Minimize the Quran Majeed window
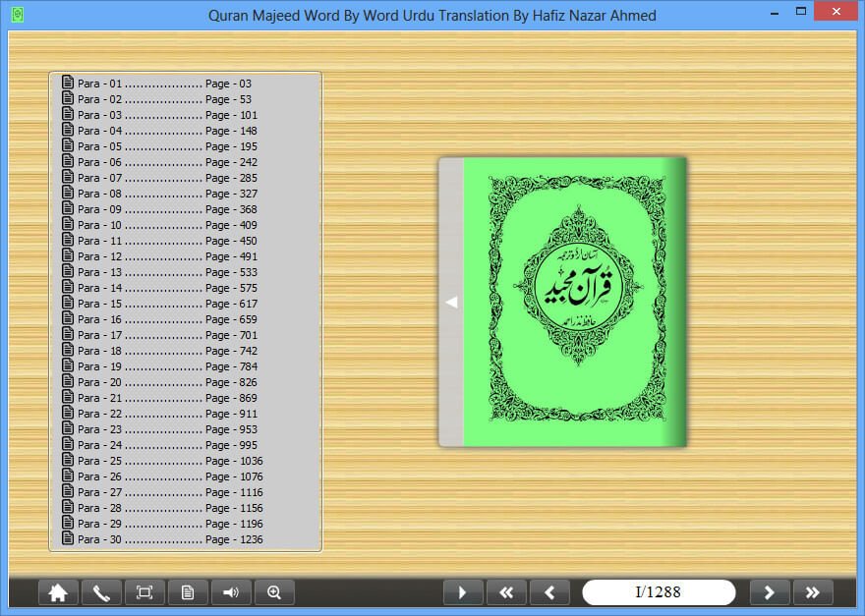Viewport: 865px width, 616px height. 775,12
